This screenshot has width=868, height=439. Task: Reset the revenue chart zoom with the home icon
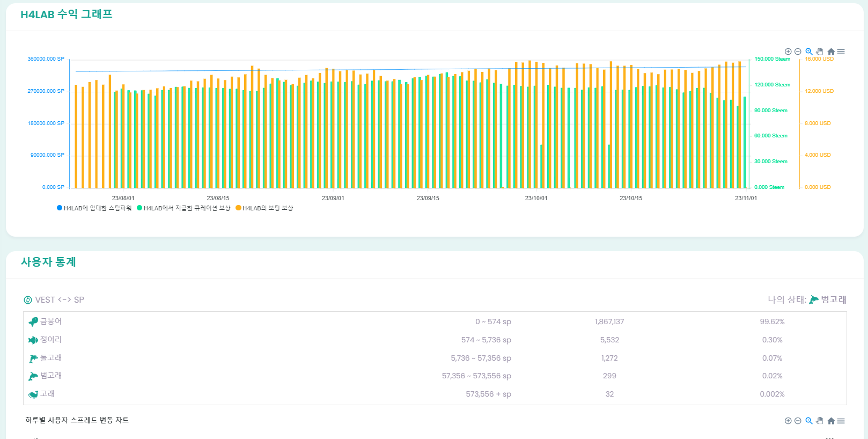pos(831,52)
